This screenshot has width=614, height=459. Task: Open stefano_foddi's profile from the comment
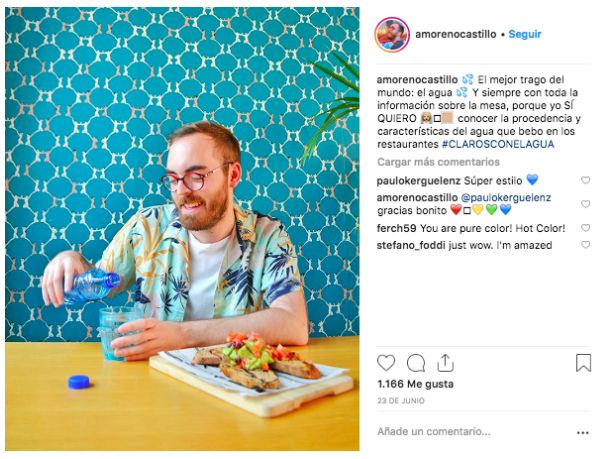[411, 246]
